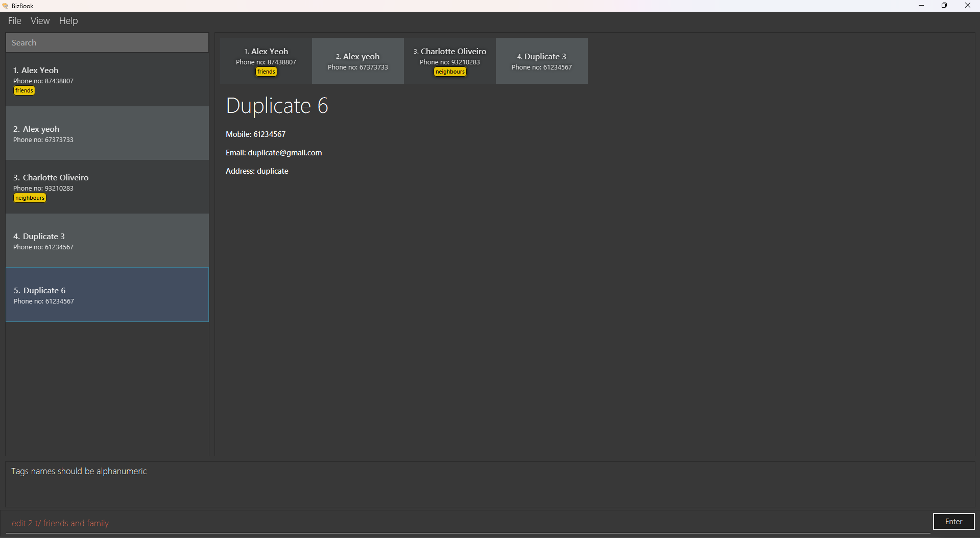Click the Enter button

[953, 522]
